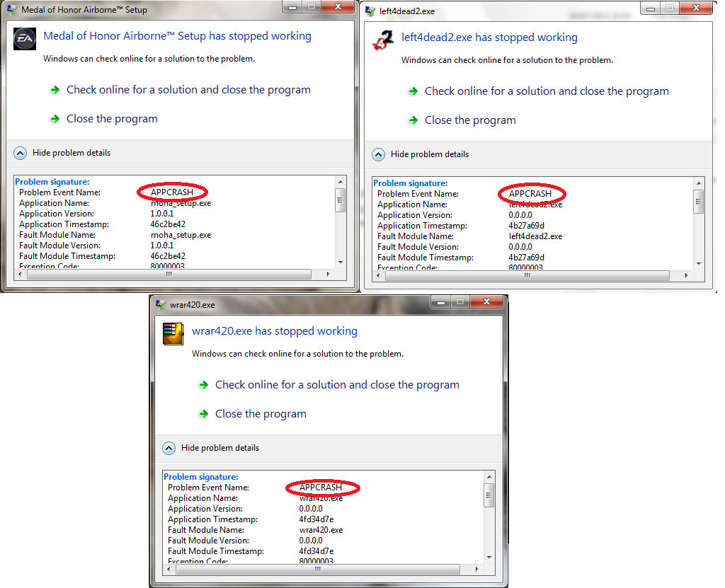This screenshot has height=588, width=725.
Task: Click 'Application Name:' label in wrar420.exe dialog
Action: tap(203, 498)
